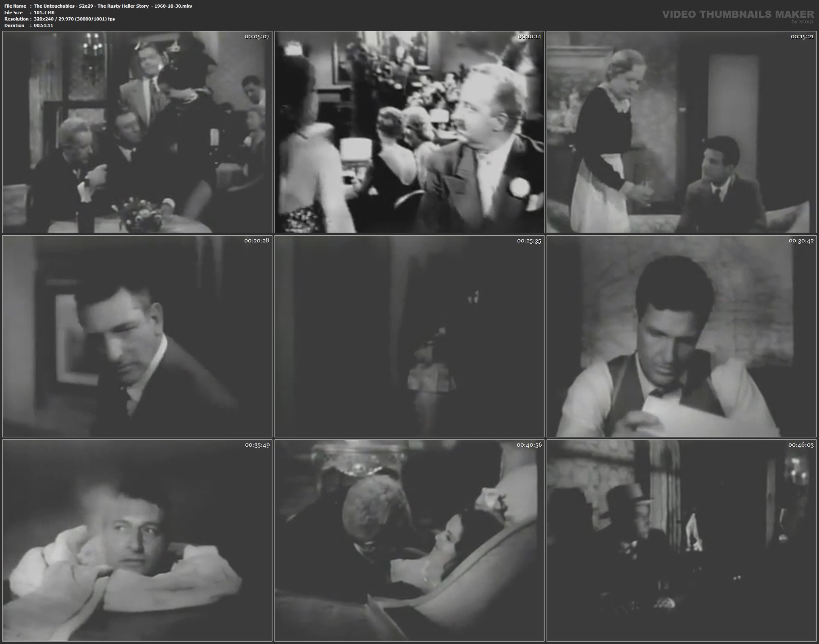Image resolution: width=819 pixels, height=644 pixels.
Task: Select the thumbnail at 00:30:42
Action: point(682,336)
